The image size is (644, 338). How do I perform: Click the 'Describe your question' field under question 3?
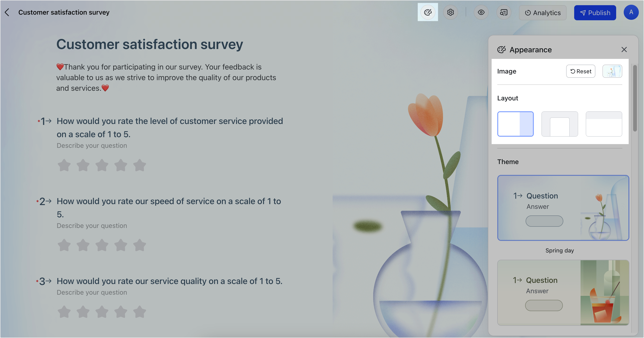[92, 292]
